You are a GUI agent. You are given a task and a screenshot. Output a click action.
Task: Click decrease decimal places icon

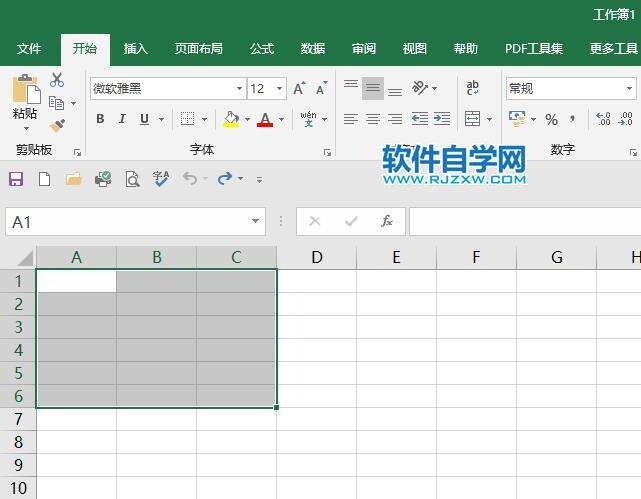[x=626, y=119]
